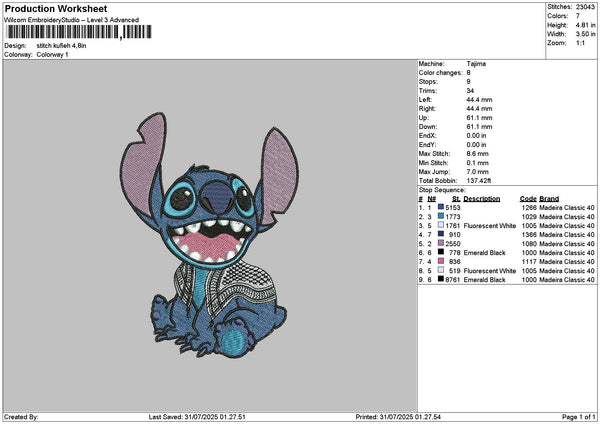Select the Total Bobbin value '137.42ft'
Image resolution: width=600 pixels, height=424 pixels.
pyautogui.click(x=479, y=181)
